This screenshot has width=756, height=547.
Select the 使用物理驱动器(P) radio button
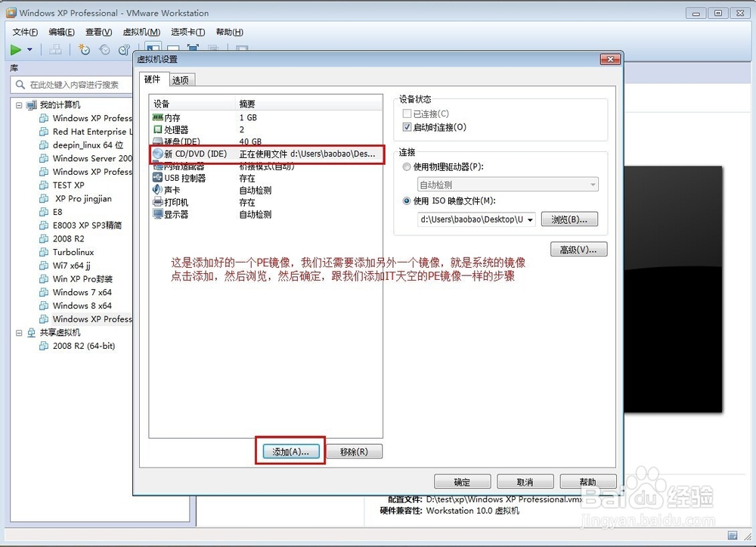pos(407,167)
